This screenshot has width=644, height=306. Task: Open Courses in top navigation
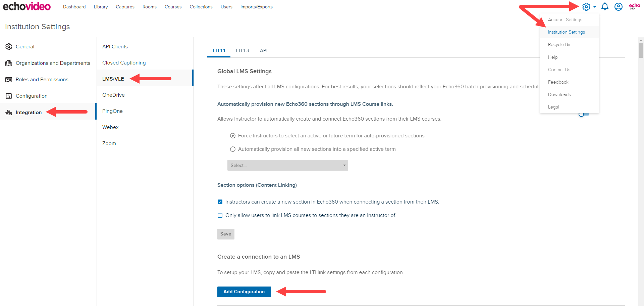point(173,7)
